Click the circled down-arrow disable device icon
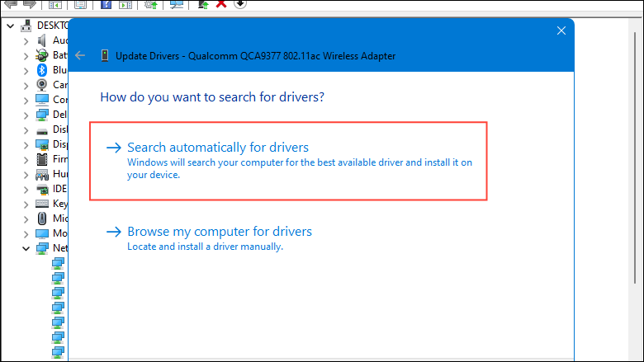 [240, 4]
